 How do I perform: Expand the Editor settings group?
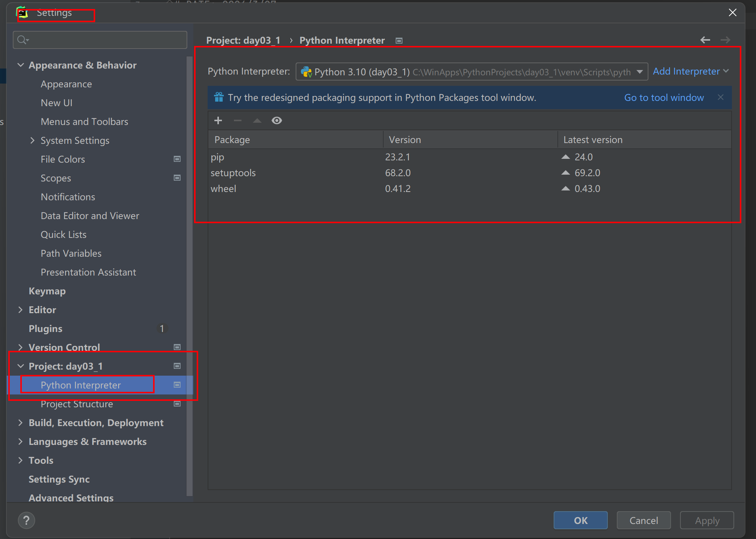tap(21, 310)
